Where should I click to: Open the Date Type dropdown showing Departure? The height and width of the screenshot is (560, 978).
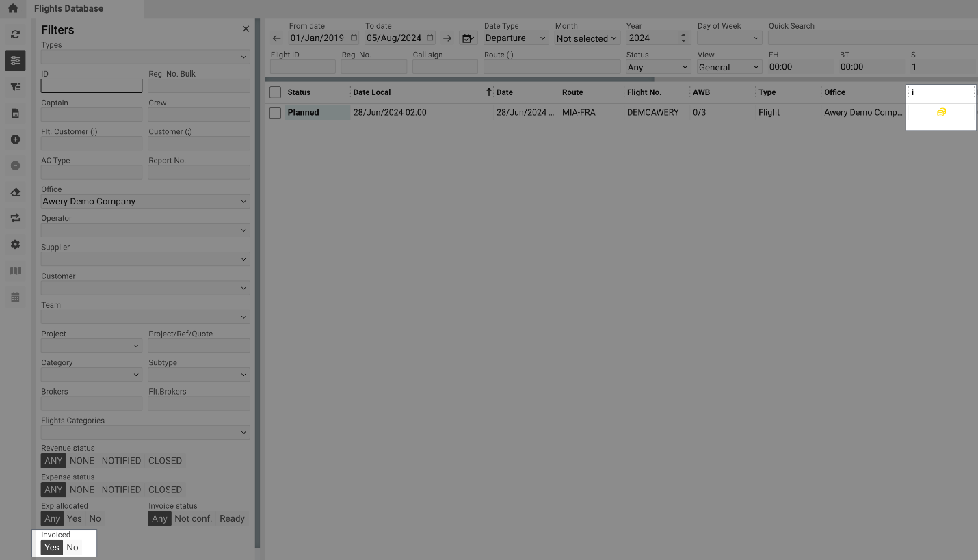point(515,38)
